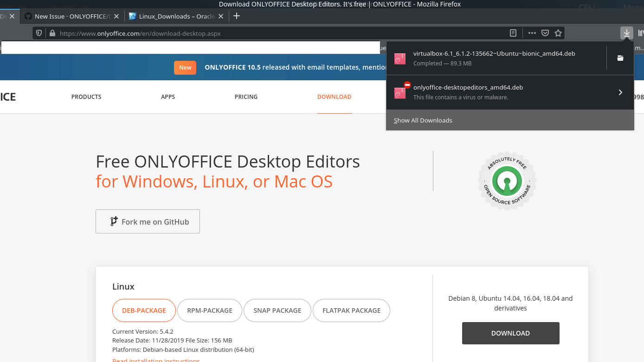The image size is (644, 362).
Task: Click the virtualbox deb file entry
Action: coord(496,58)
